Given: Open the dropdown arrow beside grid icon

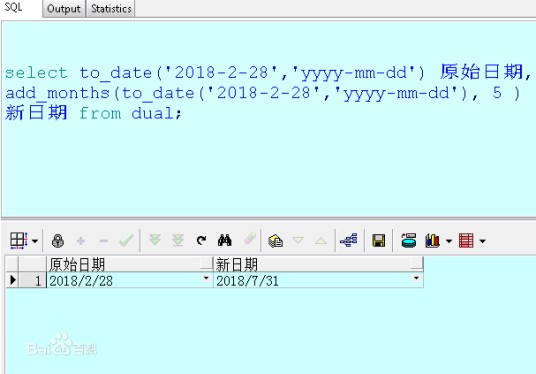Looking at the screenshot, I should [35, 241].
